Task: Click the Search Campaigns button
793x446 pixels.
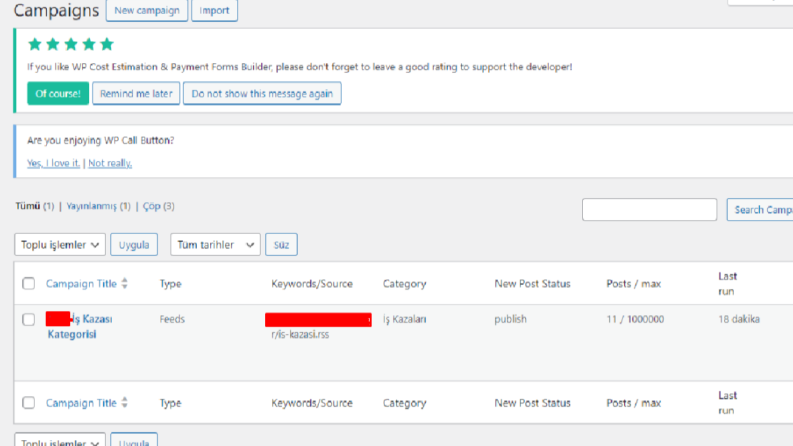Action: [x=760, y=209]
